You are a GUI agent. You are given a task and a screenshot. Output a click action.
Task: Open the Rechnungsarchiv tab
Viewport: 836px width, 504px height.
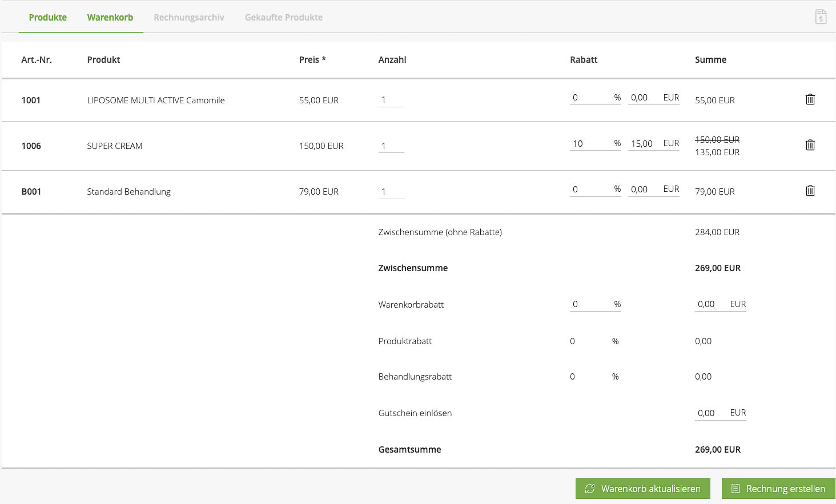point(189,17)
